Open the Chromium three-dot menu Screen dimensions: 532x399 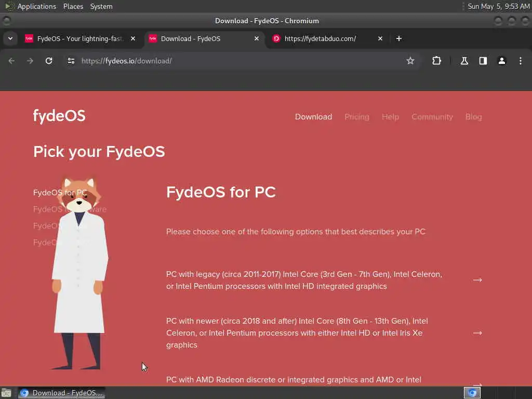pyautogui.click(x=520, y=61)
